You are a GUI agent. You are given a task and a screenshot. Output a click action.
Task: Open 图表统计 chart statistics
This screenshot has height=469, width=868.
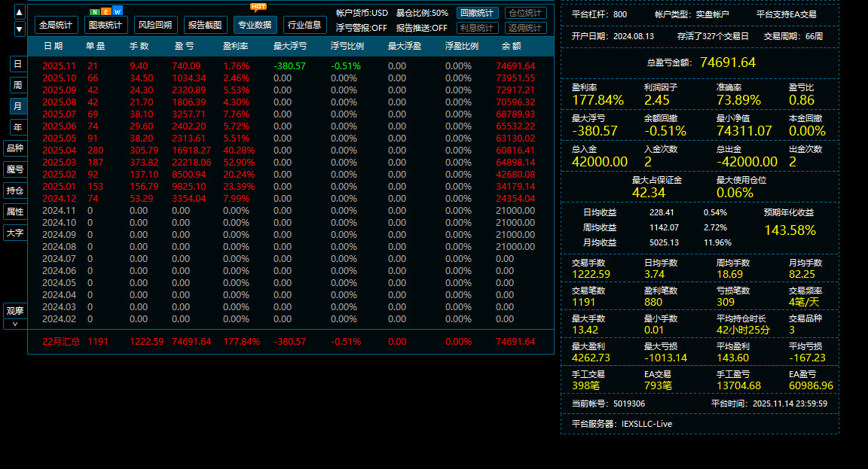point(105,25)
